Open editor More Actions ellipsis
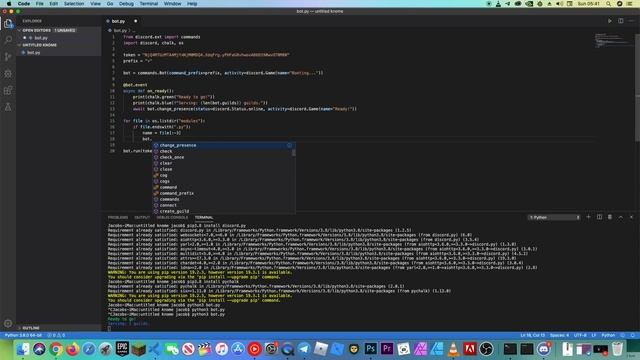This screenshot has height=360, width=640. [x=631, y=21]
